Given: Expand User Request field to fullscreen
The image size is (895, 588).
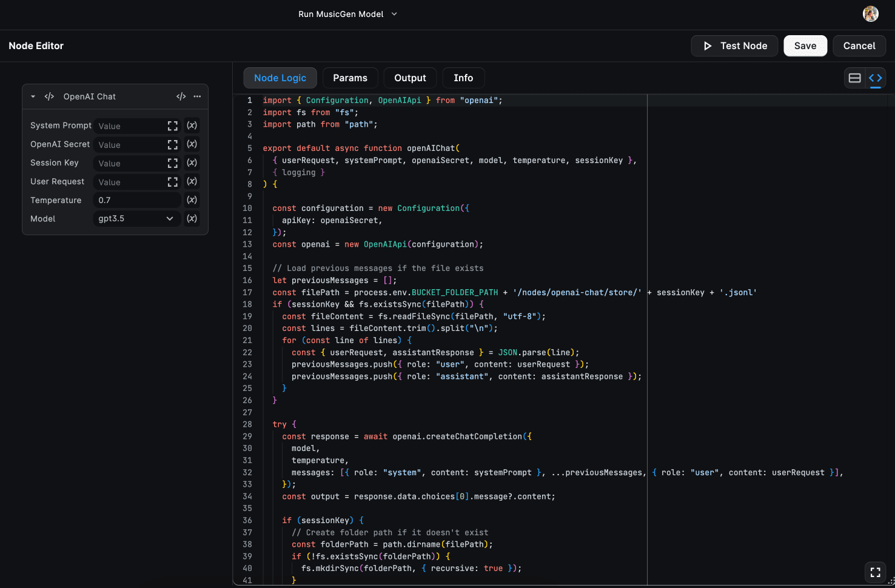Looking at the screenshot, I should [x=173, y=181].
